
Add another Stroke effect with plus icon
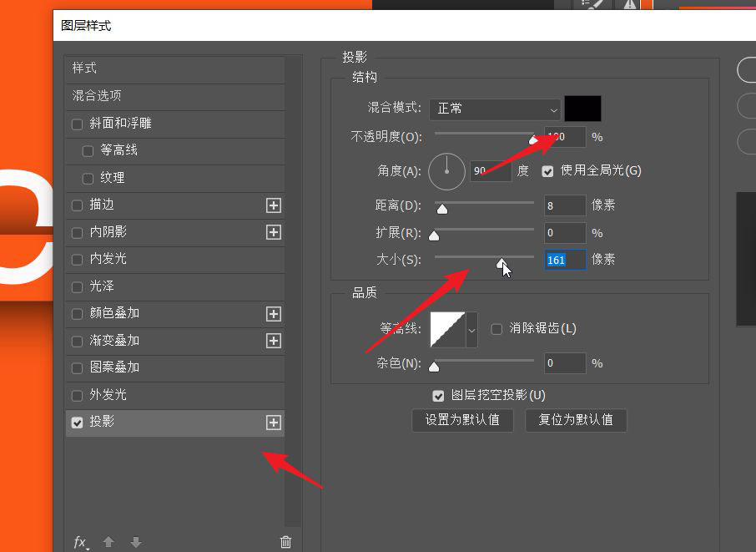point(274,205)
